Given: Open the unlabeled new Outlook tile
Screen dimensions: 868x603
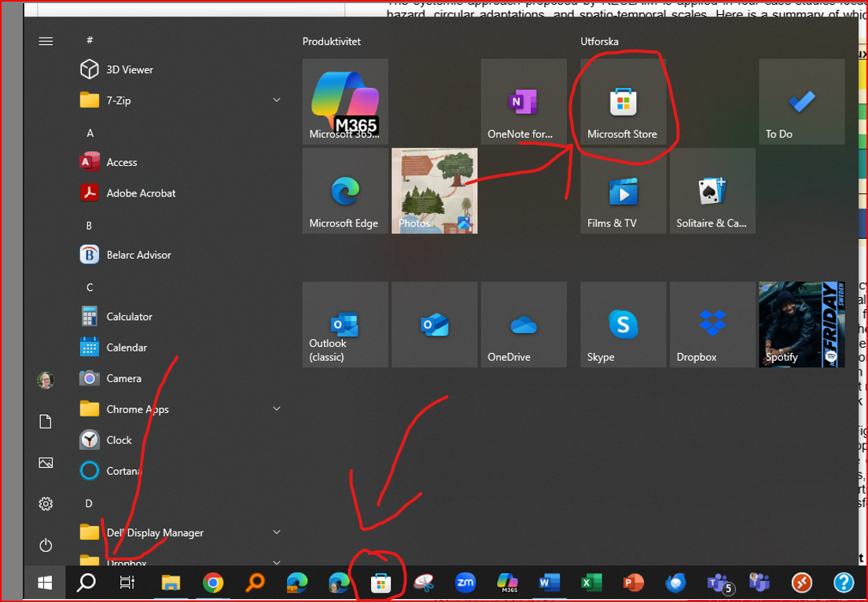Looking at the screenshot, I should pyautogui.click(x=435, y=325).
